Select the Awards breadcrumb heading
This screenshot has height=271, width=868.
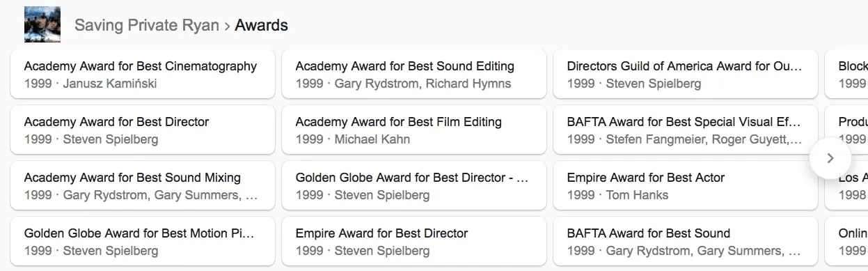pyautogui.click(x=261, y=26)
